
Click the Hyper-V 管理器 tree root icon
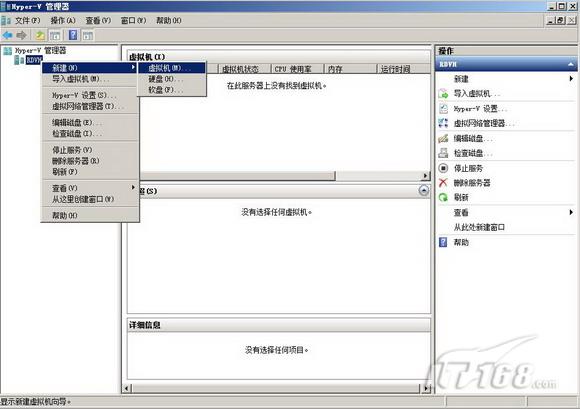click(7, 51)
